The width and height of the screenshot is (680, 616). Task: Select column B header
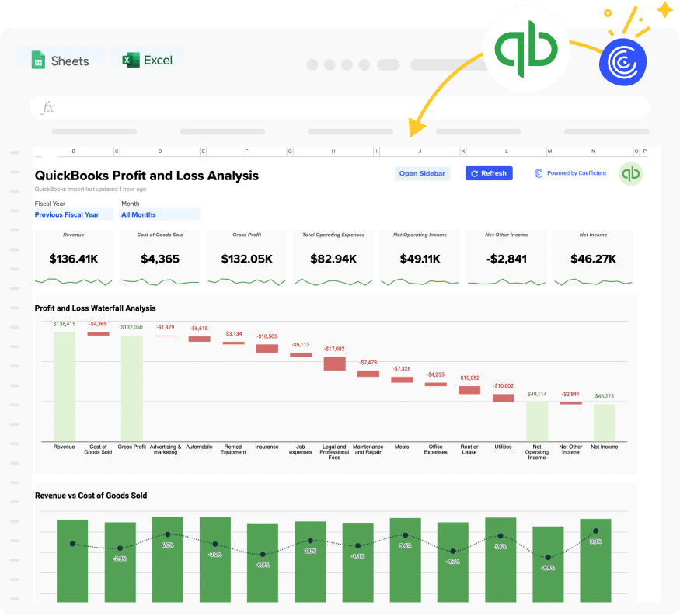(74, 151)
